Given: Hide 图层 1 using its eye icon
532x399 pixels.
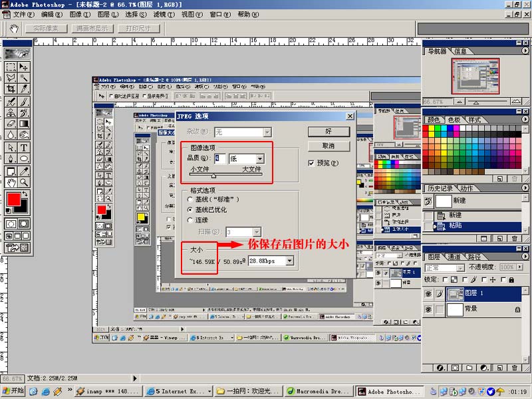Looking at the screenshot, I should pos(428,294).
